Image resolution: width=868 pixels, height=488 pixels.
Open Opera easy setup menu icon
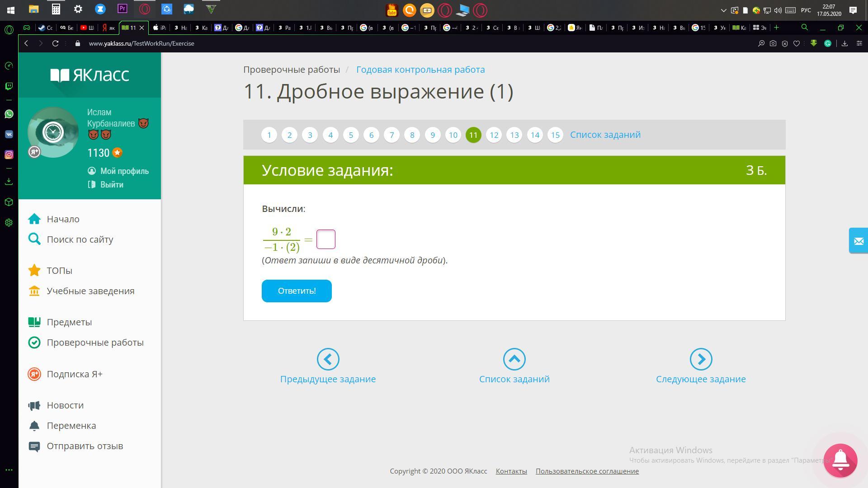(859, 43)
